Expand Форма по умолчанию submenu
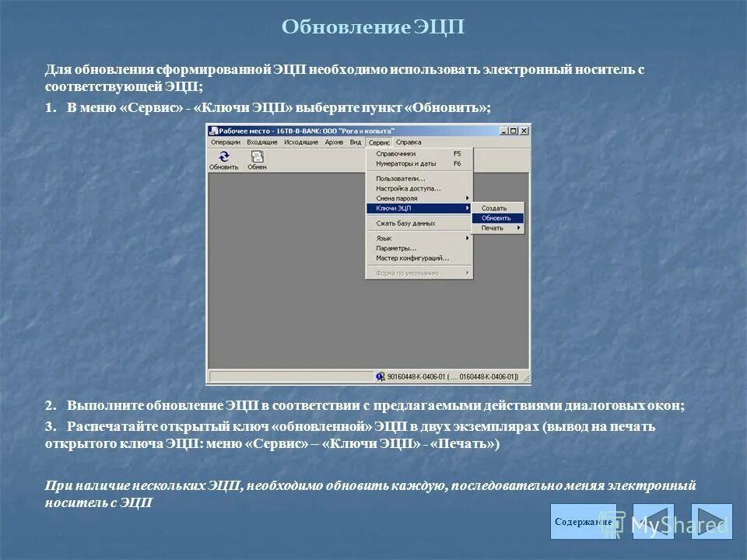The width and height of the screenshot is (747, 560). (x=419, y=273)
